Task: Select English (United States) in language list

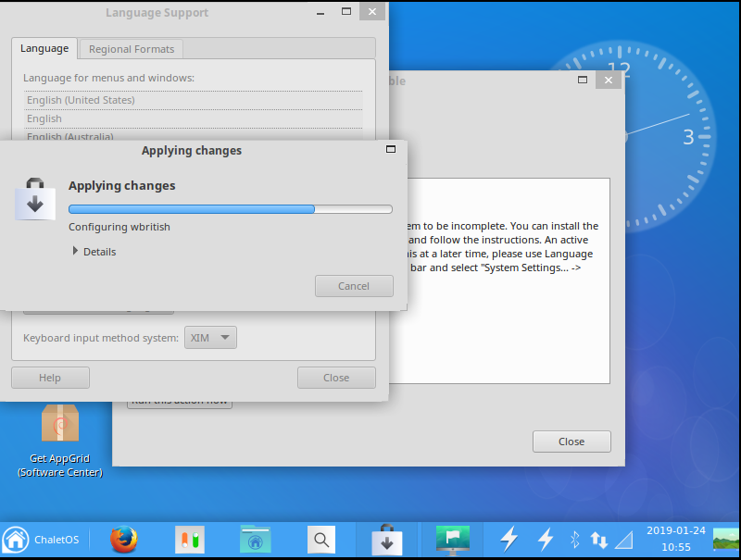Action: pyautogui.click(x=81, y=100)
